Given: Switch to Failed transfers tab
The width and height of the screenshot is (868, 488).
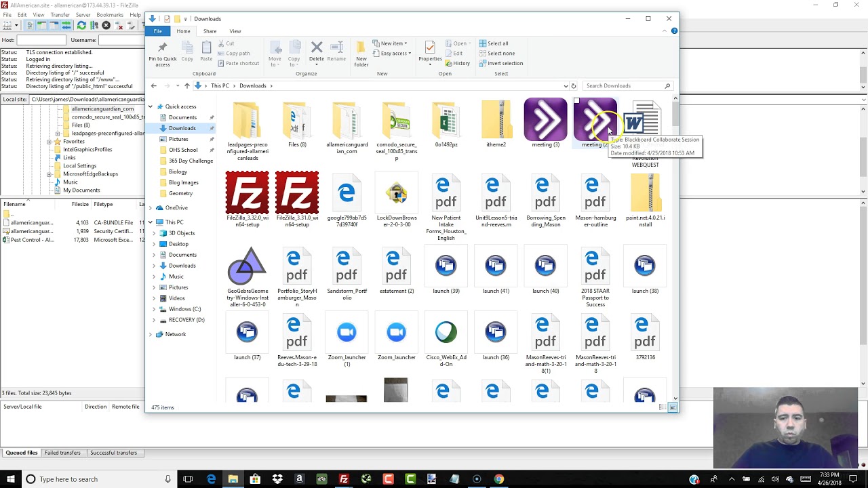Looking at the screenshot, I should [x=62, y=453].
